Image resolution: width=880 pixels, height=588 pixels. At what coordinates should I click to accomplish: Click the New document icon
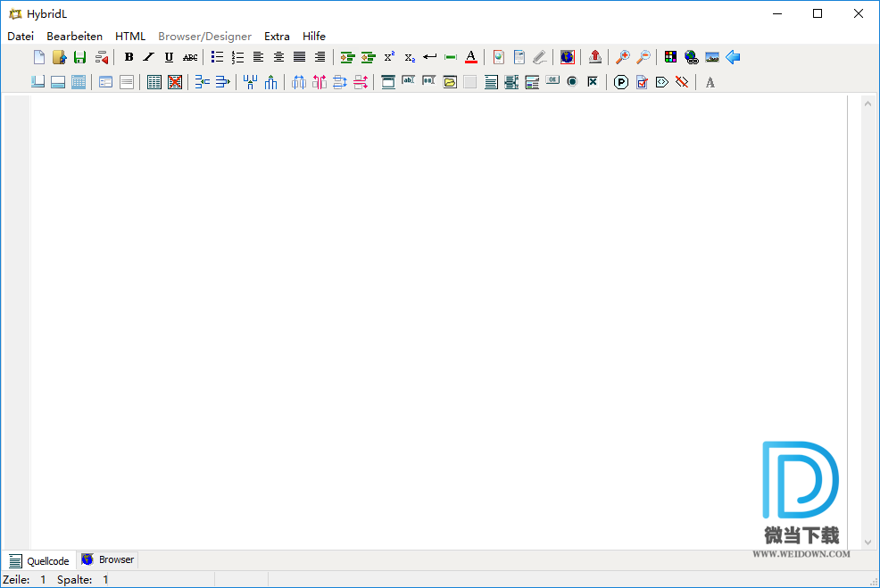tap(38, 57)
